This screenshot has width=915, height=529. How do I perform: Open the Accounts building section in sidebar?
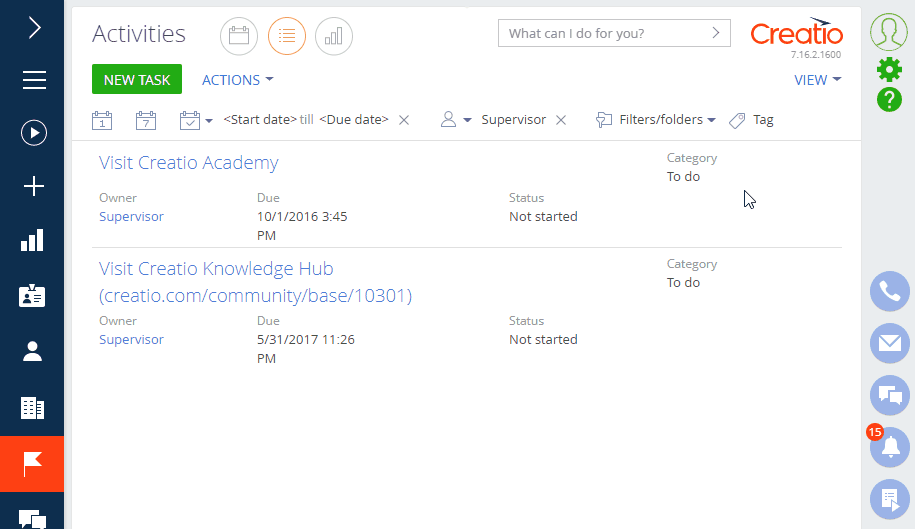32,408
